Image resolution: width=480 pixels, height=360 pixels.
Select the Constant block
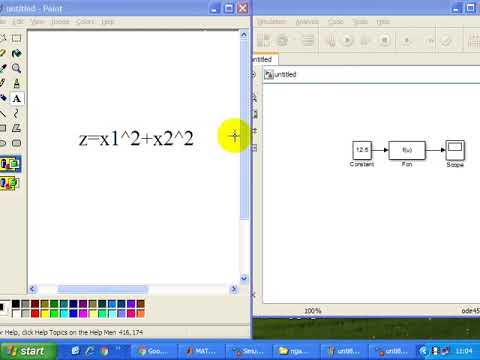362,150
